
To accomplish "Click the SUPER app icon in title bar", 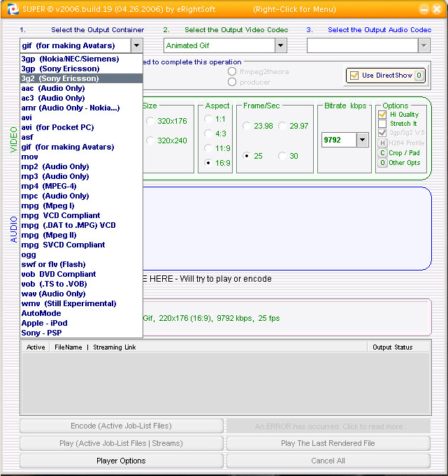I will (13, 9).
